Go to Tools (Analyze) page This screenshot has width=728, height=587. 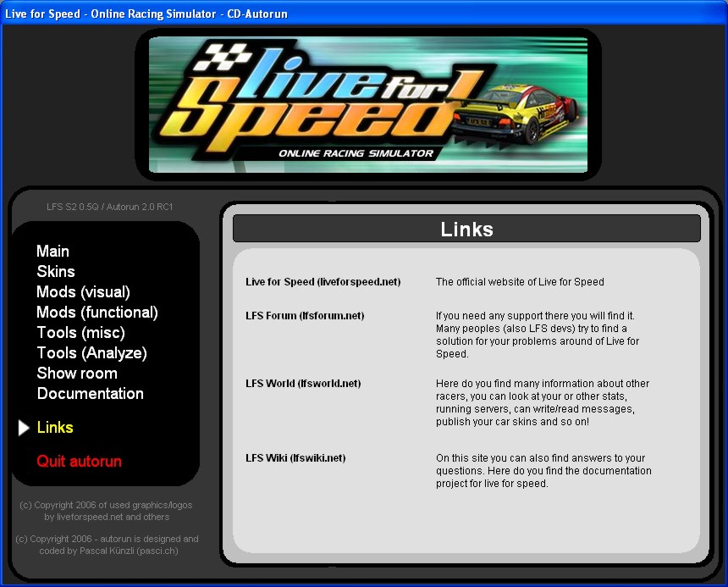click(92, 353)
